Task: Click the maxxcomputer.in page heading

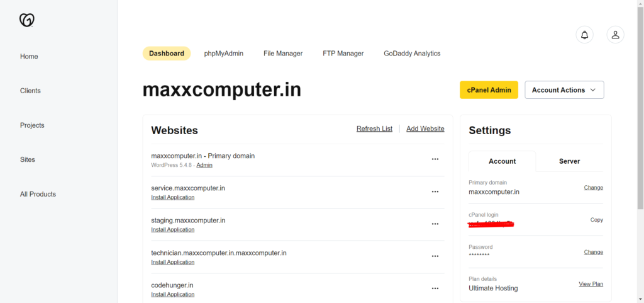Action: [x=222, y=90]
